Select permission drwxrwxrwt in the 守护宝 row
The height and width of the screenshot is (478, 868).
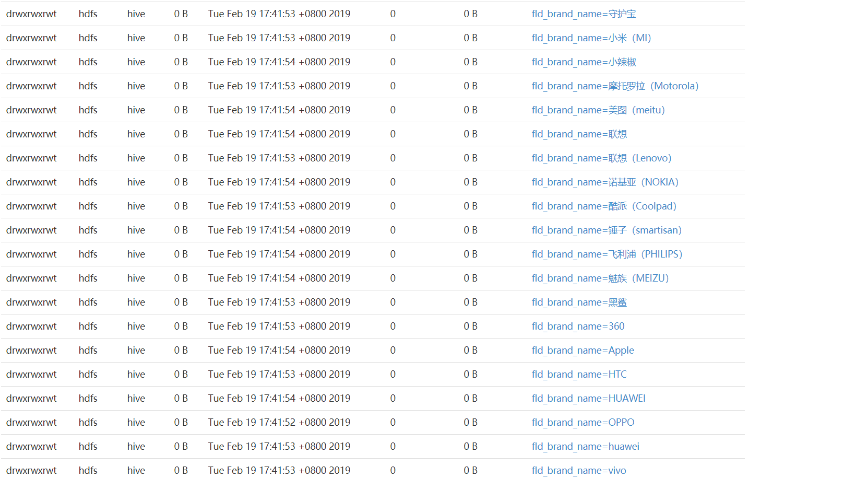pyautogui.click(x=31, y=14)
